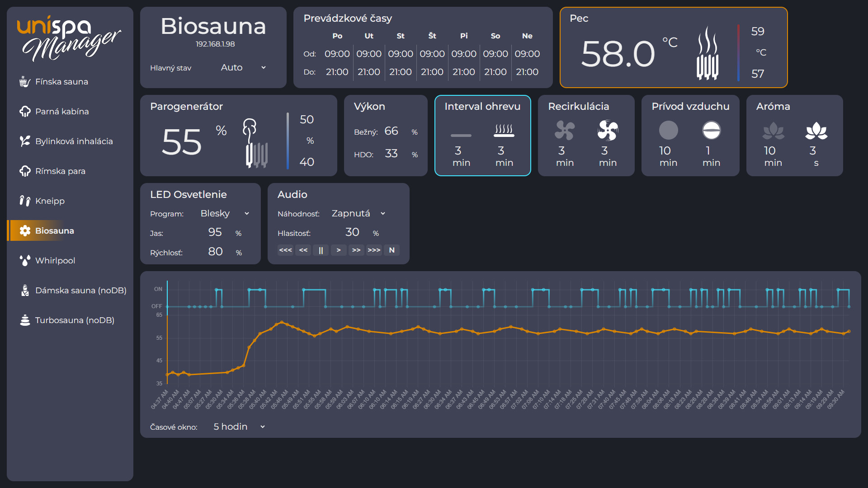This screenshot has height=488, width=868.
Task: Edit Prívod vzduchu 1 min value
Action: click(708, 151)
